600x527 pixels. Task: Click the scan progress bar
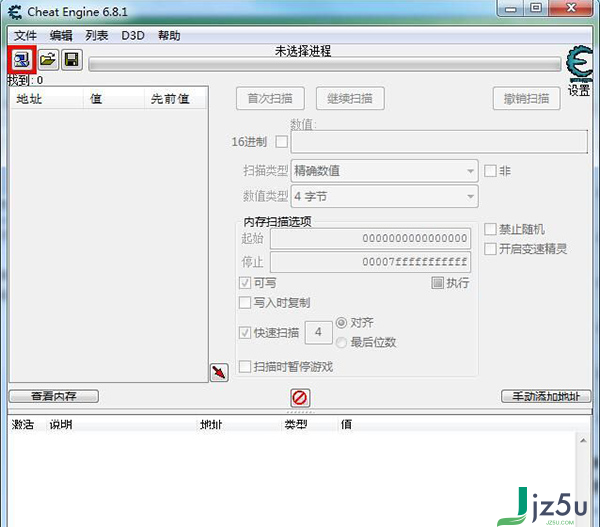324,64
